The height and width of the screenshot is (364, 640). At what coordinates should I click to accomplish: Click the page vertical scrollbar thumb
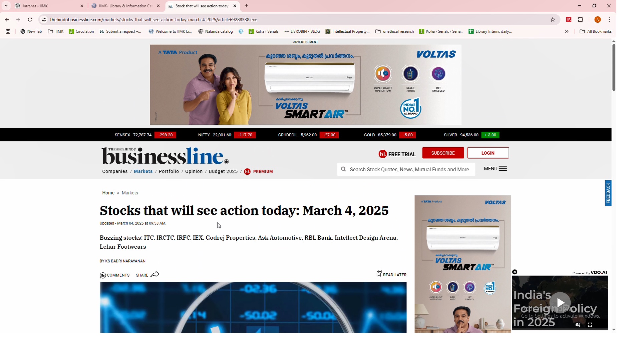614,67
